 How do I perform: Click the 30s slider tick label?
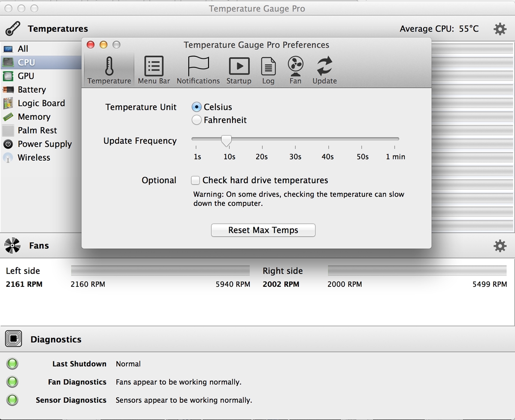(x=295, y=157)
